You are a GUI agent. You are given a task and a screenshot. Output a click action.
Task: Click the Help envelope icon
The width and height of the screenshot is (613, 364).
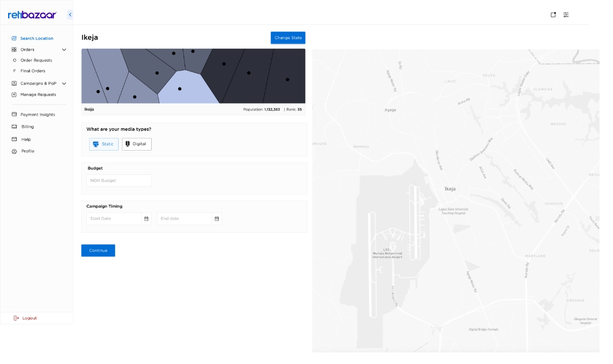point(14,139)
